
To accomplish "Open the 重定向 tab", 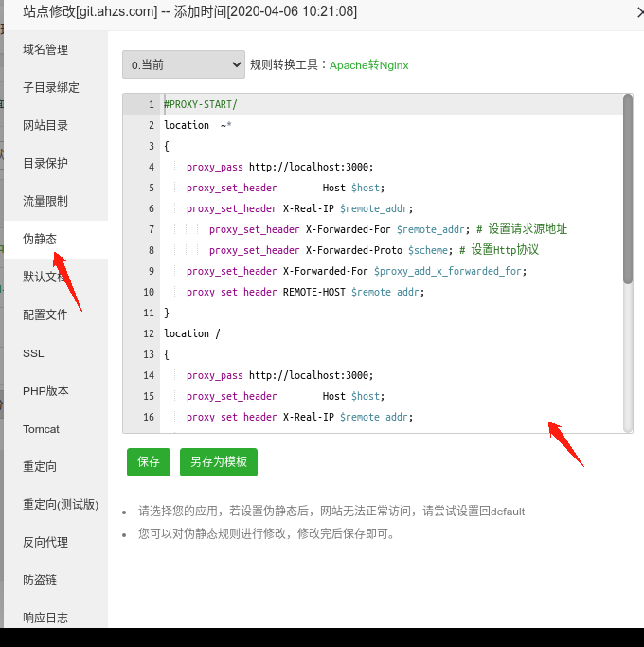I will (40, 467).
